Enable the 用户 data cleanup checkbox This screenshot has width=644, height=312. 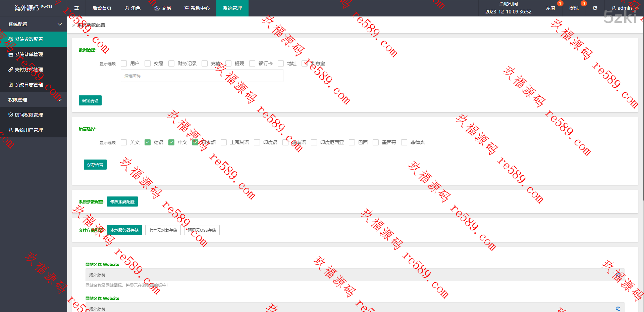[124, 63]
